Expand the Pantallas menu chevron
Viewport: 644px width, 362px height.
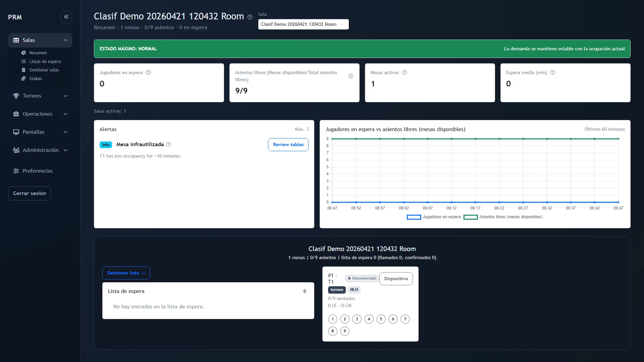(65, 132)
